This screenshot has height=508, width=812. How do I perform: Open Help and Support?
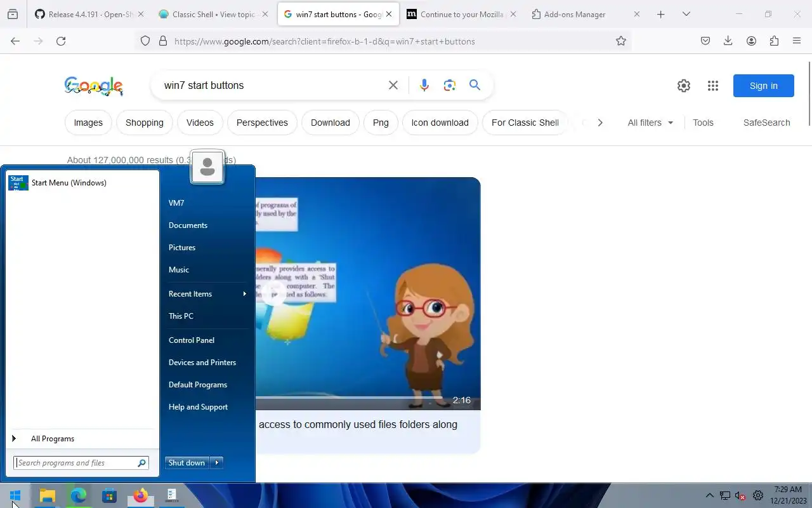click(x=198, y=407)
